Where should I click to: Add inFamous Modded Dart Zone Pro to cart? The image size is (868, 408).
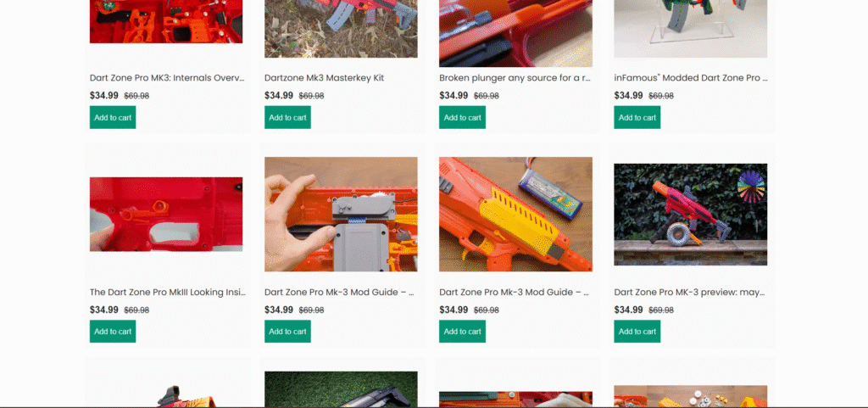(x=637, y=117)
